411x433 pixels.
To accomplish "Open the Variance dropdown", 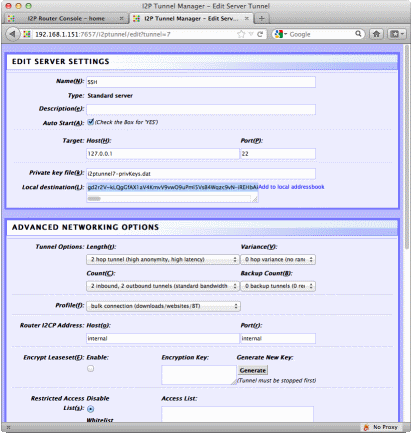I will click(278, 259).
